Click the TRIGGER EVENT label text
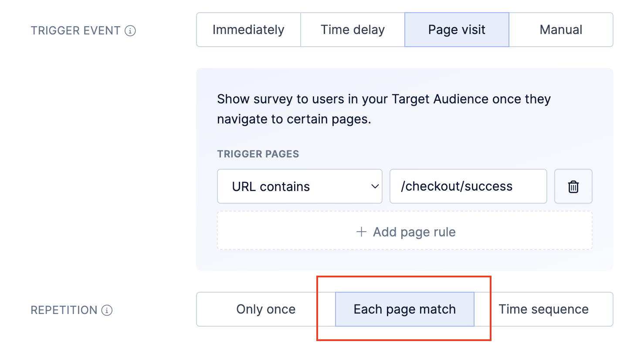This screenshot has width=644, height=355. pyautogui.click(x=75, y=31)
